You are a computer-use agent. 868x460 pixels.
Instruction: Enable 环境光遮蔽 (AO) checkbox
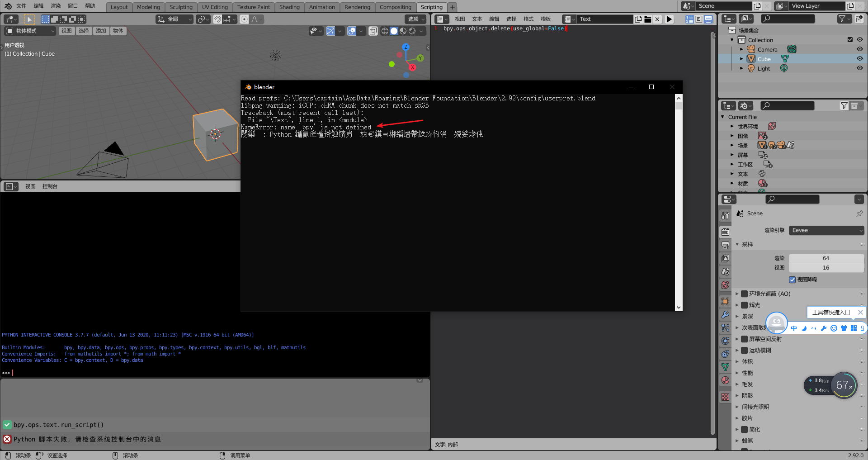pos(744,294)
